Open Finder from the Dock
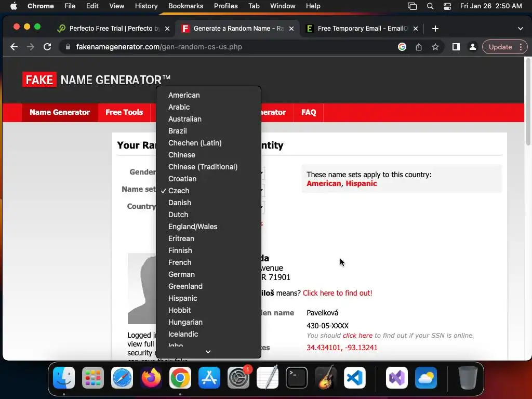 tap(64, 378)
